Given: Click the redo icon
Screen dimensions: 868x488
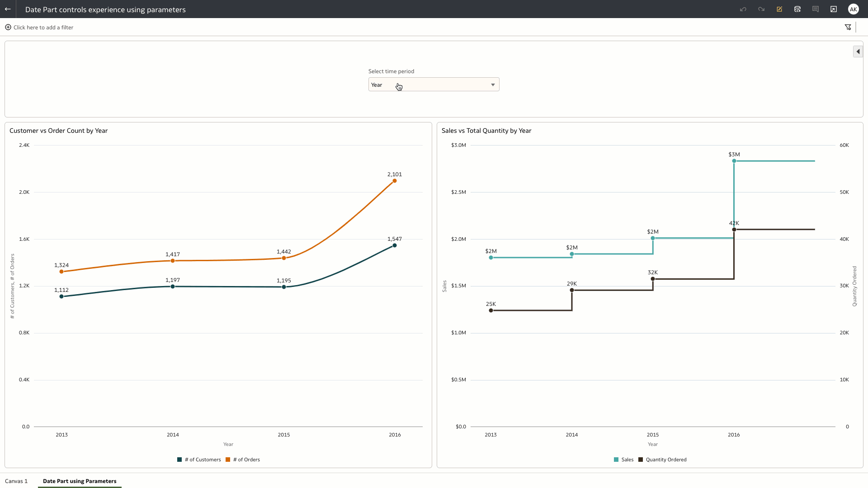Looking at the screenshot, I should click(x=761, y=9).
